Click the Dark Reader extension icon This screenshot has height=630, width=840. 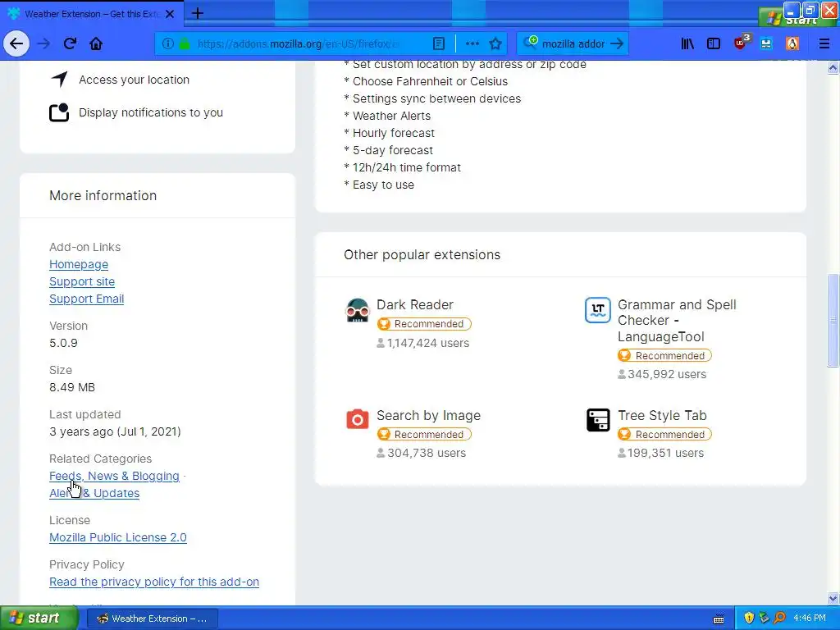pyautogui.click(x=358, y=310)
